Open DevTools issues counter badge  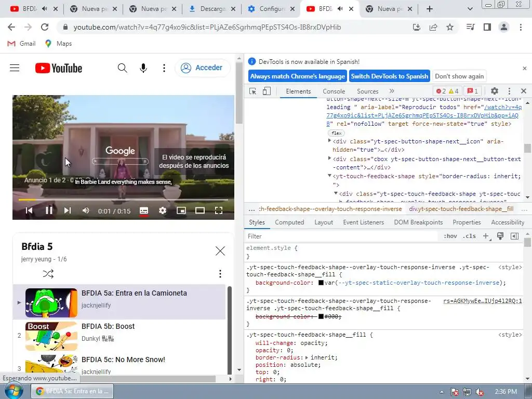(x=473, y=91)
